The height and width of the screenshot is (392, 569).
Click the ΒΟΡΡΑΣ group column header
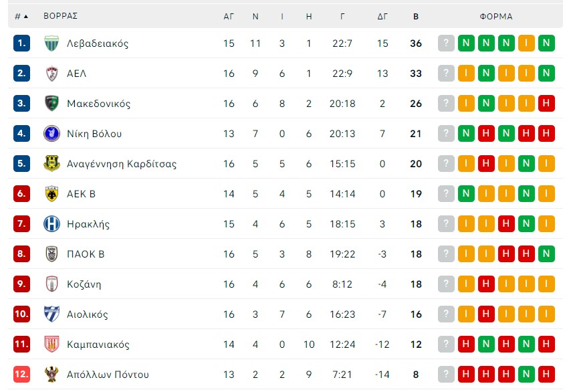(60, 16)
